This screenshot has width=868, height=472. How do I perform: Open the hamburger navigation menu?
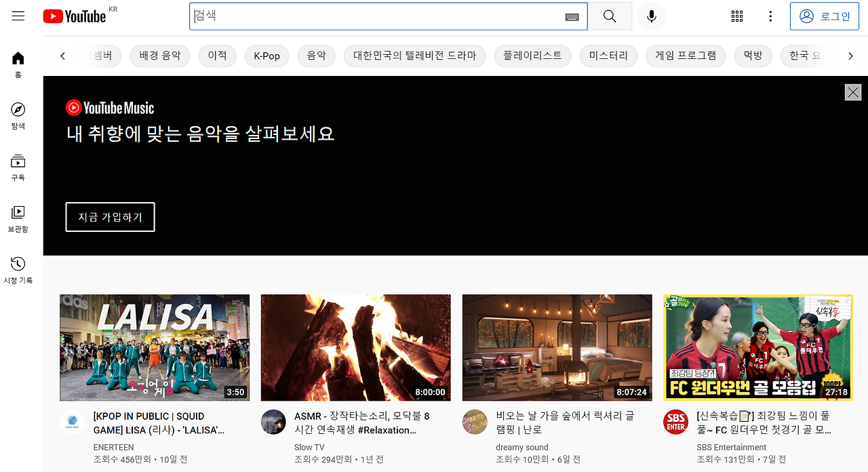18,15
